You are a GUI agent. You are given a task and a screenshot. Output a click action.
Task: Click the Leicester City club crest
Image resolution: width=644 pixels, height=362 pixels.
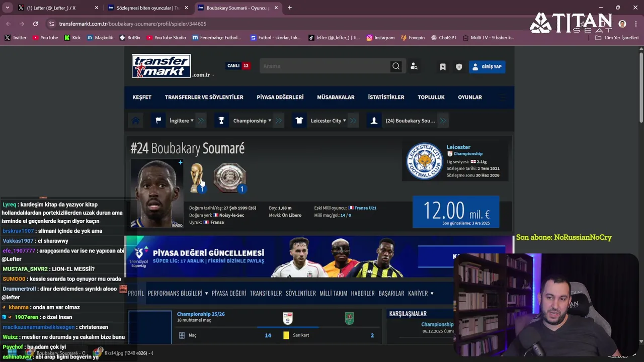point(424,161)
